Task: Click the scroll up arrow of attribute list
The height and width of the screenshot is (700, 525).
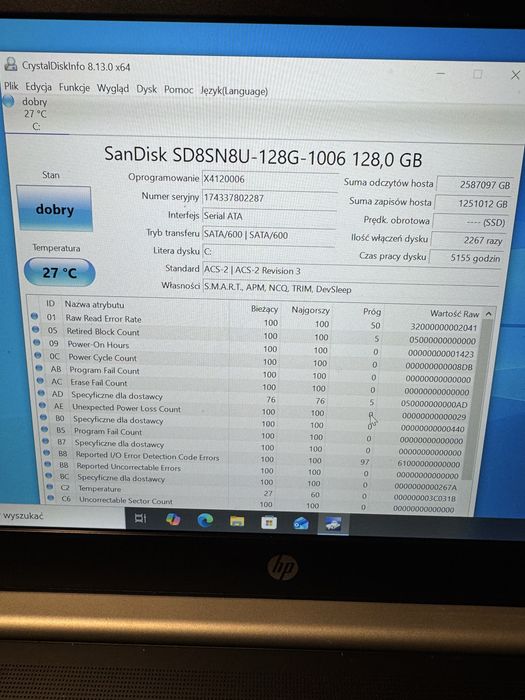Action: click(x=488, y=314)
